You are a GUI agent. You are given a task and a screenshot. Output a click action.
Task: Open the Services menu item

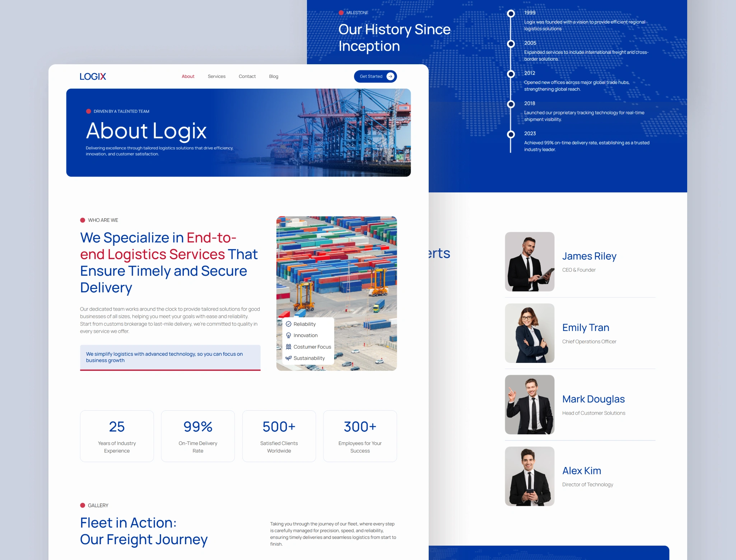click(x=216, y=76)
